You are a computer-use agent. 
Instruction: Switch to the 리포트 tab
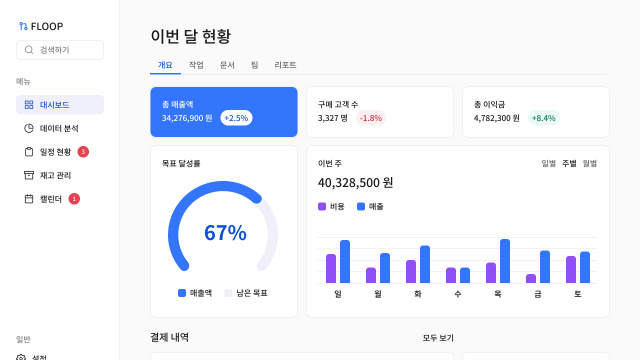[285, 65]
